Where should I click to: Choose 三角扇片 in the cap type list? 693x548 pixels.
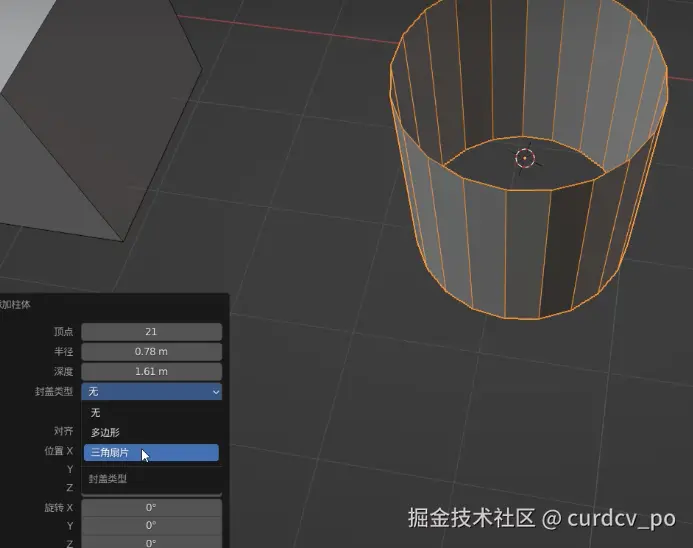151,453
